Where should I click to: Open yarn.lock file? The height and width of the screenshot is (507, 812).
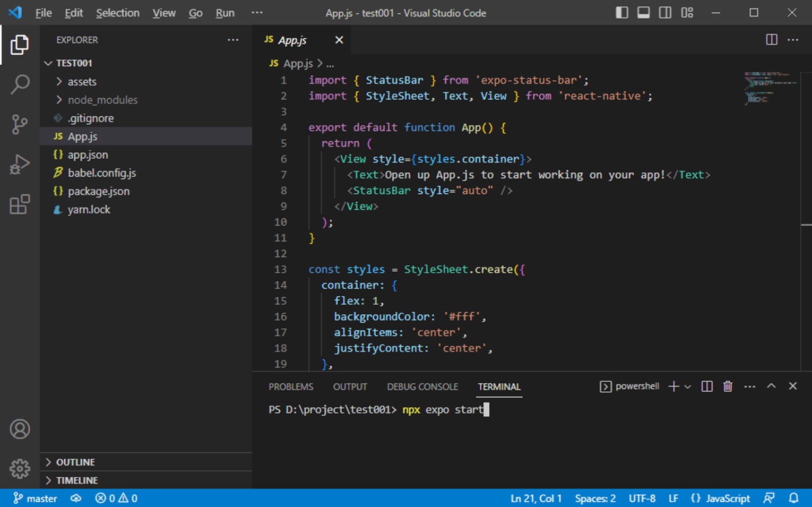click(x=146, y=209)
